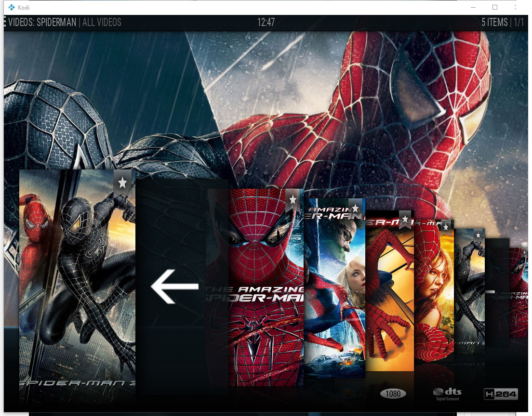Image resolution: width=532 pixels, height=416 pixels.
Task: Click the star badge on The Amazing Spider-Man poster
Action: point(293,200)
